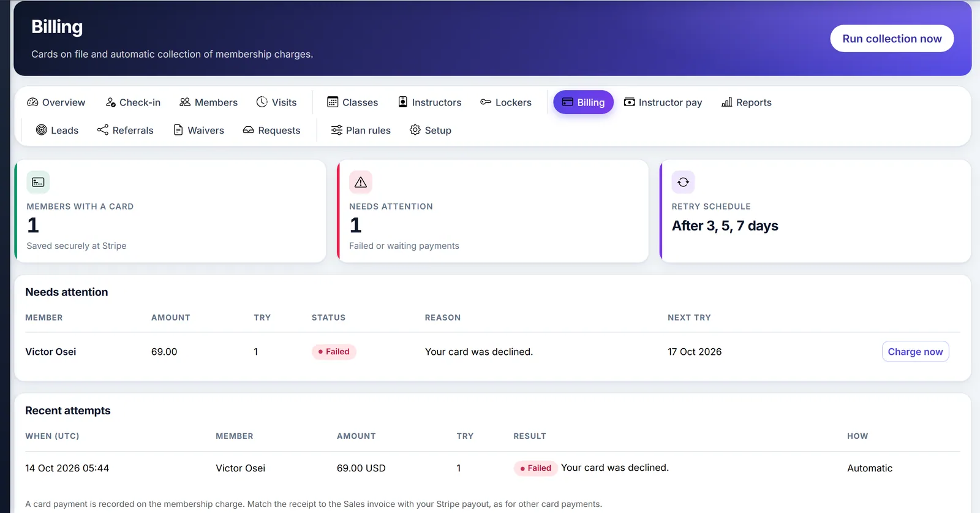980x513 pixels.
Task: Click the warning triangle icon in Needs Attention card
Action: click(361, 182)
